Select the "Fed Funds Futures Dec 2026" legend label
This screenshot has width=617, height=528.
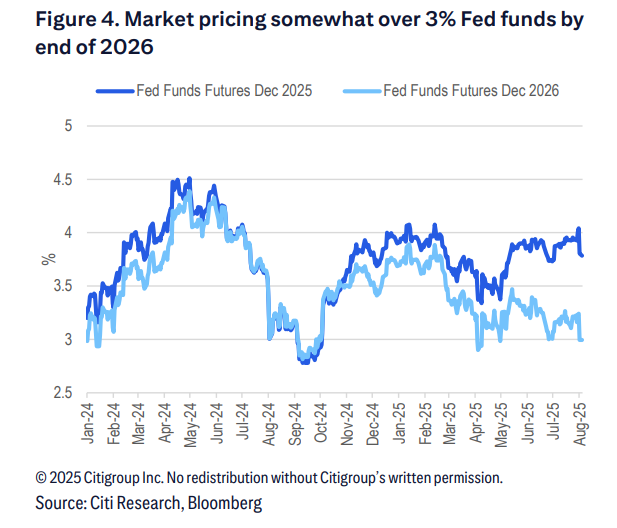tap(470, 90)
